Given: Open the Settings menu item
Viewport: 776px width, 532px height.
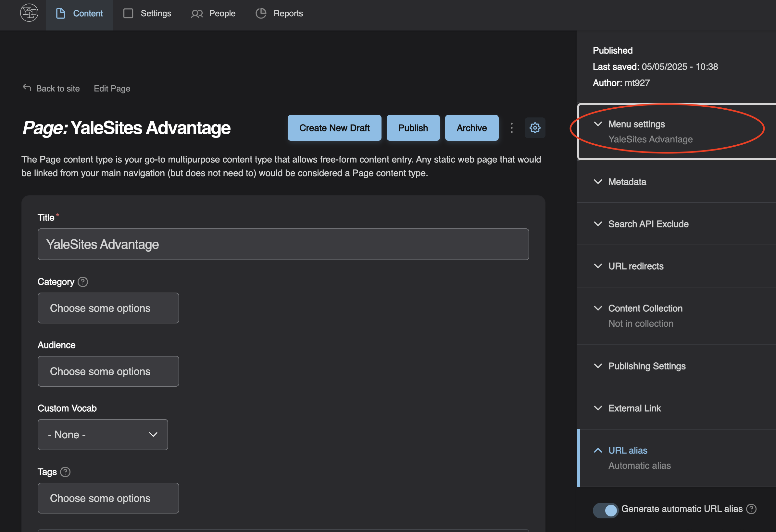Looking at the screenshot, I should [147, 14].
